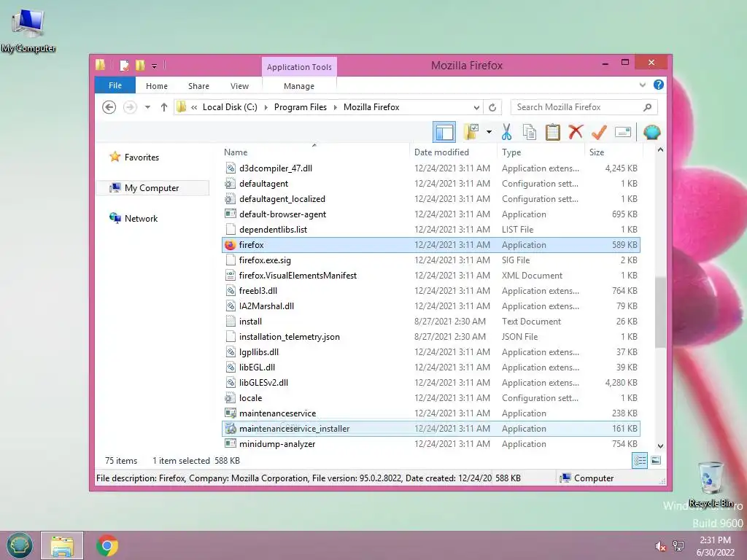Click the Local Disk (C:) breadcrumb
The height and width of the screenshot is (560, 747).
coord(230,107)
